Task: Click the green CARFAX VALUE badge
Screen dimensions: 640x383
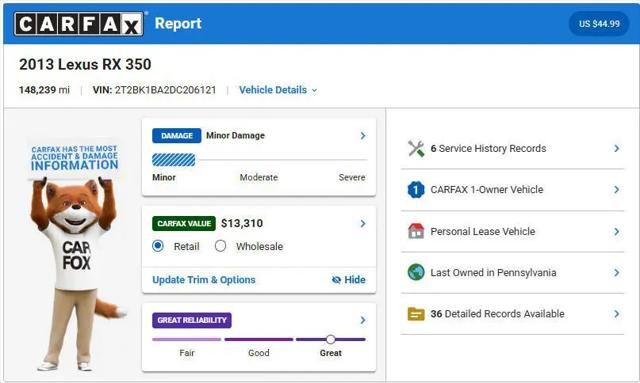Action: point(184,223)
